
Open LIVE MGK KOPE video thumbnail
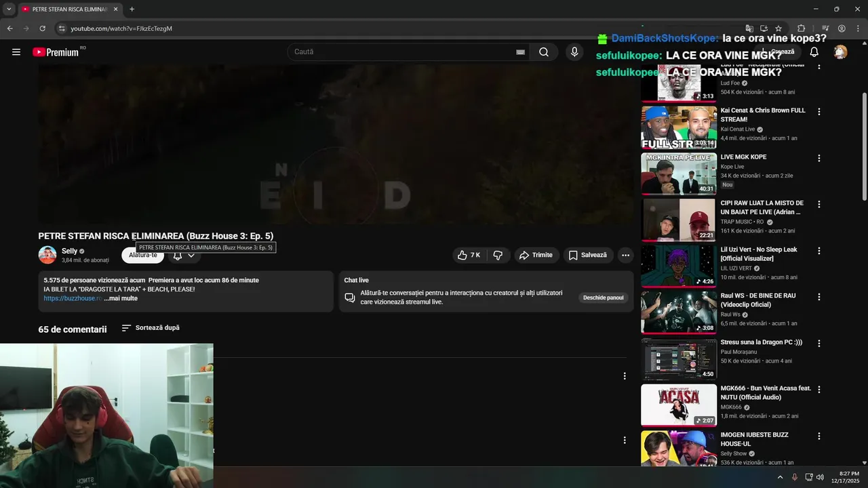679,174
